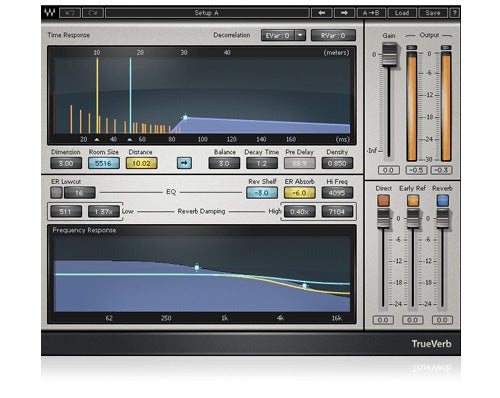Open the Setup A preset name field
The width and height of the screenshot is (500, 398).
tap(207, 13)
